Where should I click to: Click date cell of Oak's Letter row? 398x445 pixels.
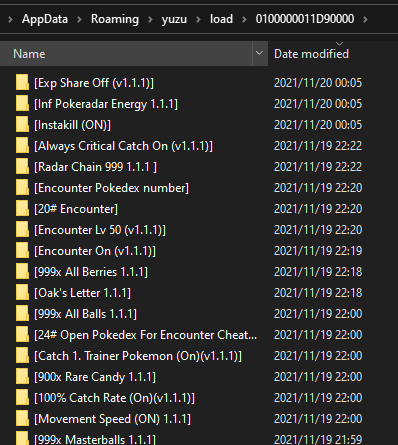point(318,293)
